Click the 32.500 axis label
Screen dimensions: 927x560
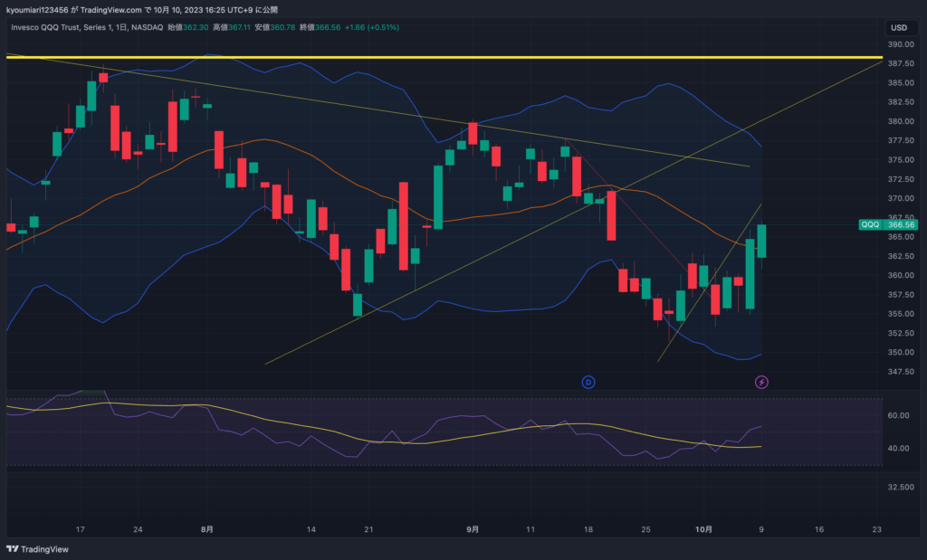click(x=901, y=487)
